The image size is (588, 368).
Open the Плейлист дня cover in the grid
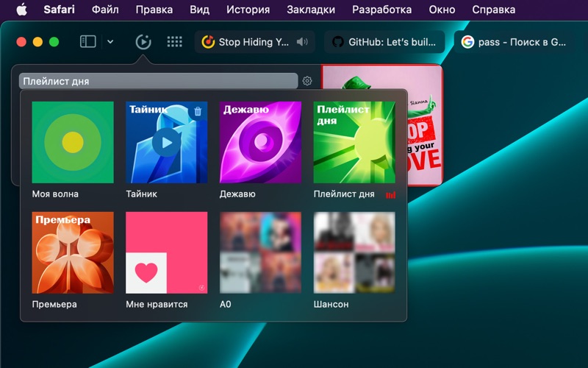(x=354, y=142)
